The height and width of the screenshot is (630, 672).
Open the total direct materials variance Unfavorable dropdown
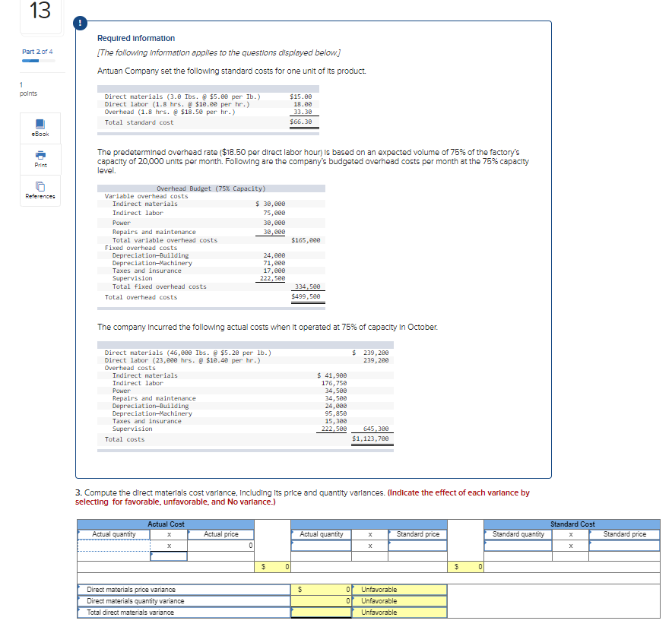399,613
